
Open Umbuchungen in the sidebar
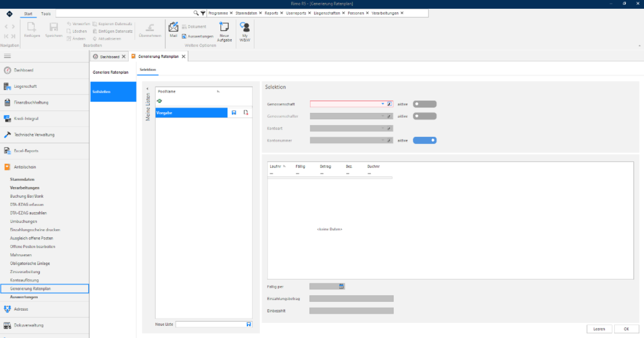click(24, 221)
